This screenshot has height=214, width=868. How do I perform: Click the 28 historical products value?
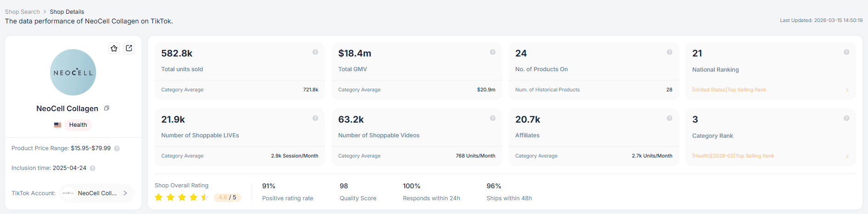tap(669, 90)
